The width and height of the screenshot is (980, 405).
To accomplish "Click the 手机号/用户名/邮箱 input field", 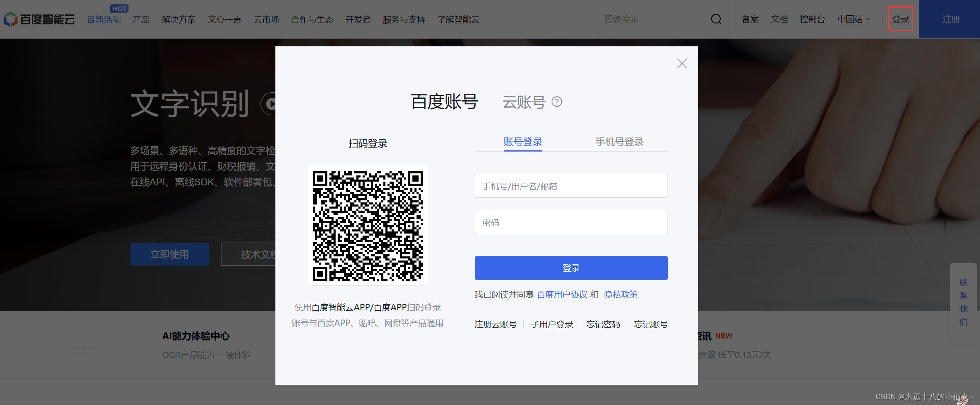I will coord(571,186).
